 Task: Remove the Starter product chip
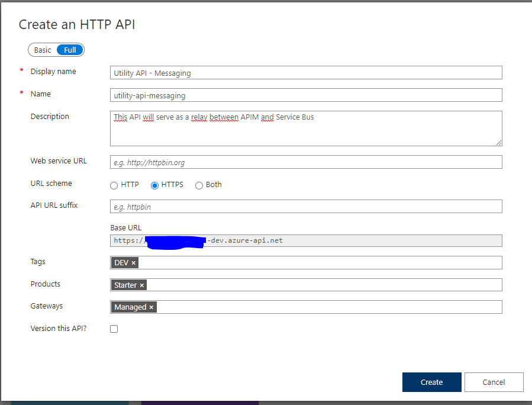tap(141, 285)
